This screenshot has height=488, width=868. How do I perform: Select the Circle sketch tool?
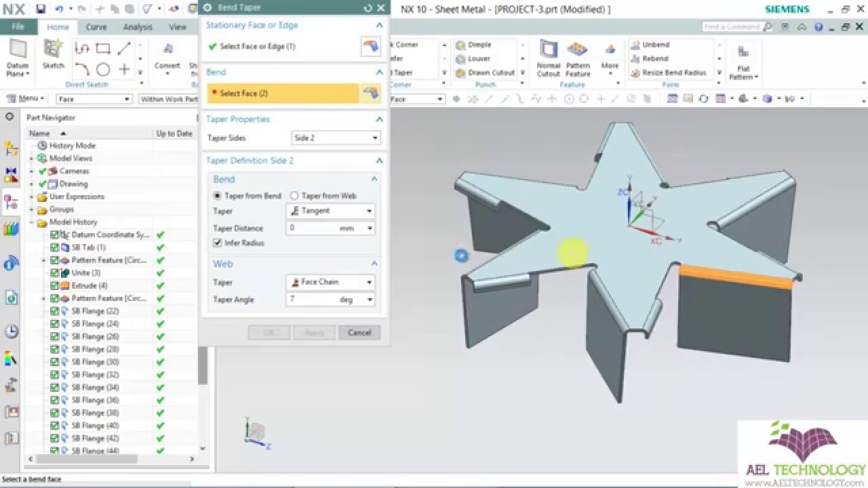click(103, 69)
